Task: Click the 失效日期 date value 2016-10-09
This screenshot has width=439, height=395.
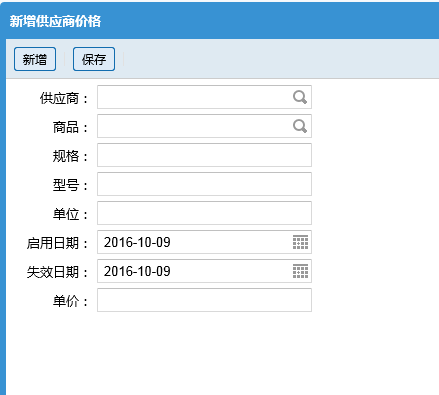Action: [x=137, y=271]
